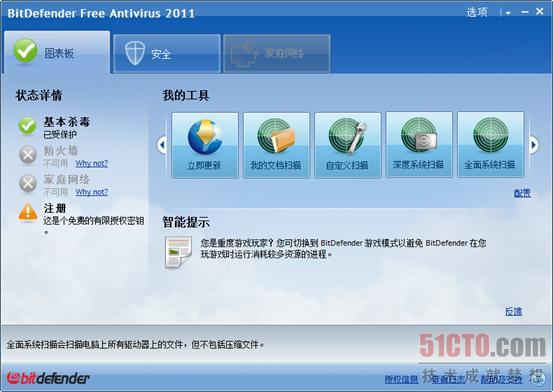Click the 反馈 feedback link
The image size is (553, 392).
pyautogui.click(x=514, y=312)
